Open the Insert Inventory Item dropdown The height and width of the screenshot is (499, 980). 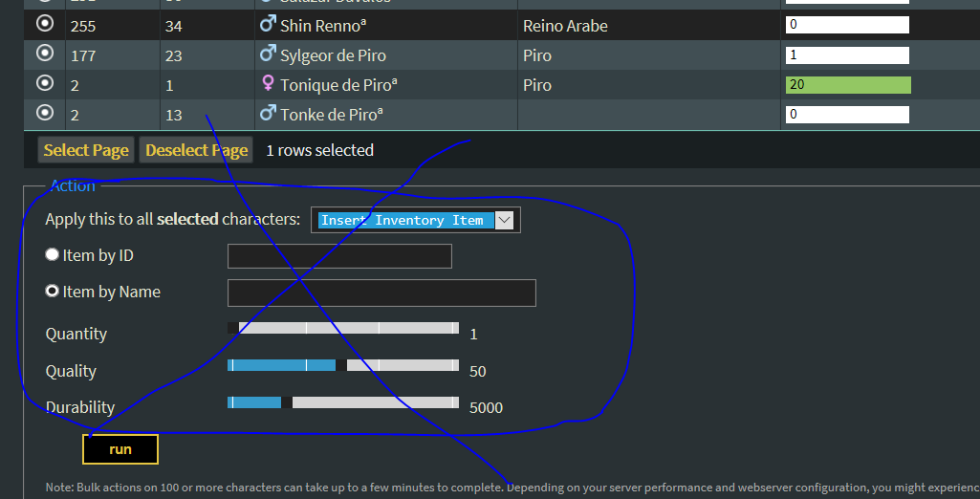[416, 221]
